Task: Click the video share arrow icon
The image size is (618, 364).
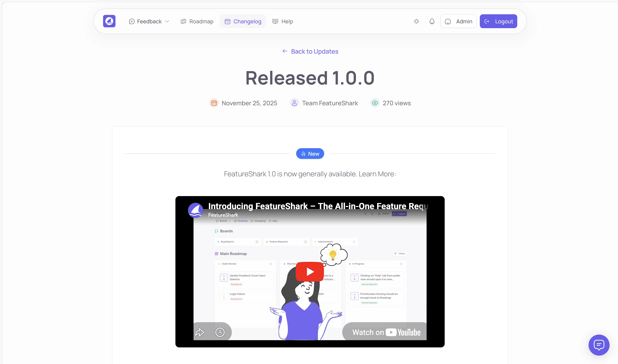Action: pos(200,332)
